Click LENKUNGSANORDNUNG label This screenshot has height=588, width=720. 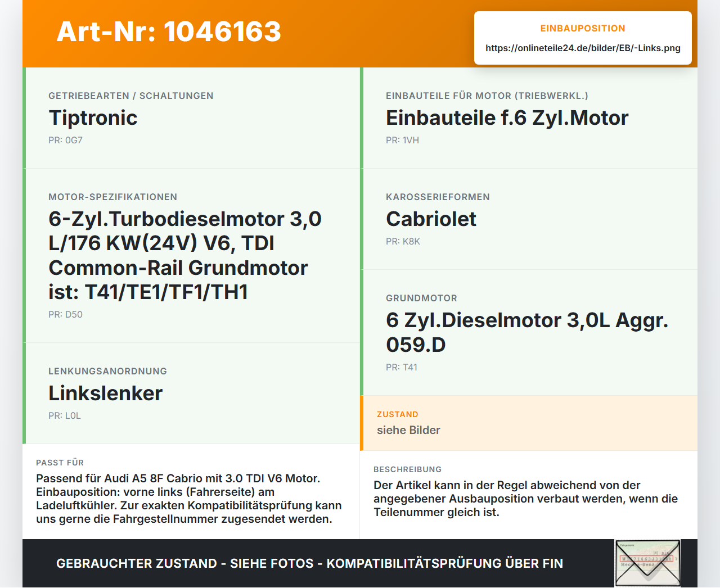pos(107,371)
